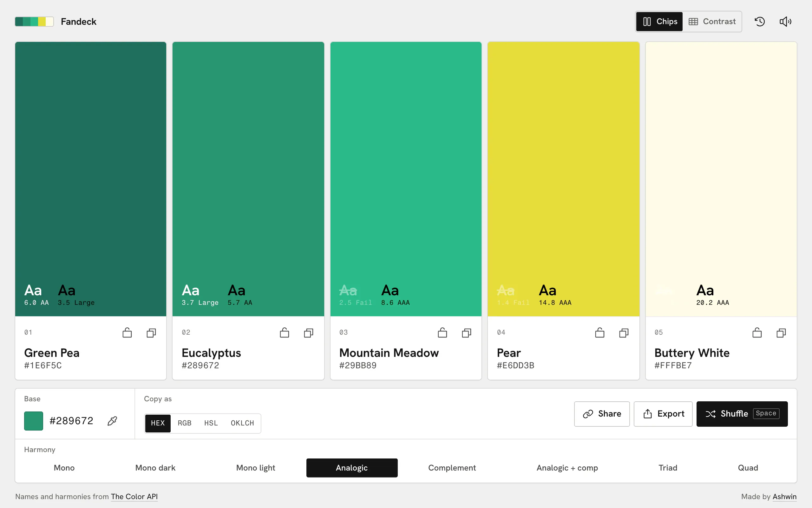Select HSL copy format
Image resolution: width=812 pixels, height=508 pixels.
pyautogui.click(x=211, y=423)
